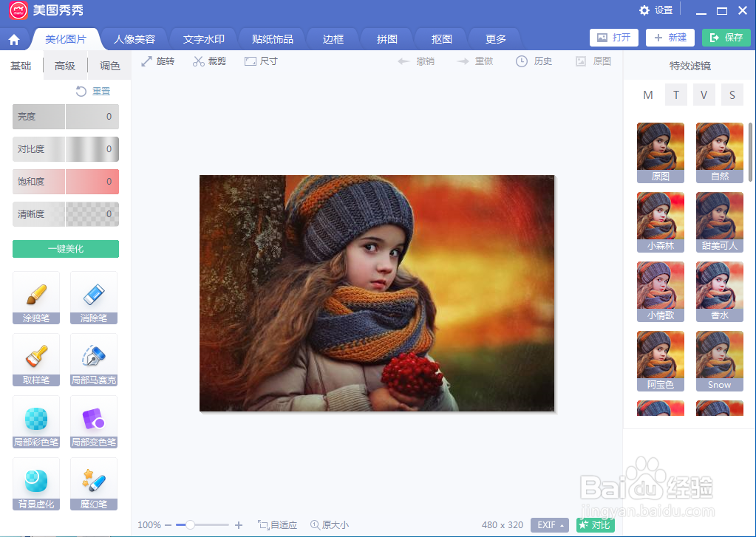Toggle the S filter category
The height and width of the screenshot is (537, 756).
[732, 95]
